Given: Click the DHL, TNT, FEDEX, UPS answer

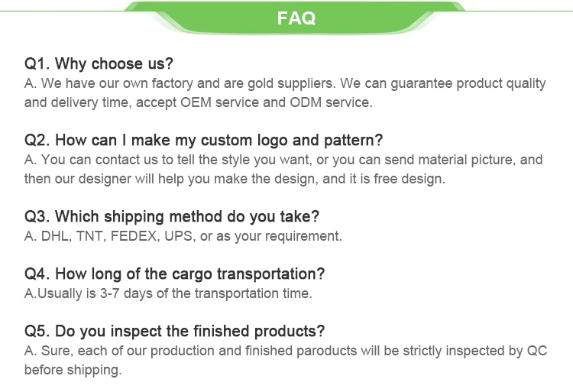Looking at the screenshot, I should (x=183, y=236).
